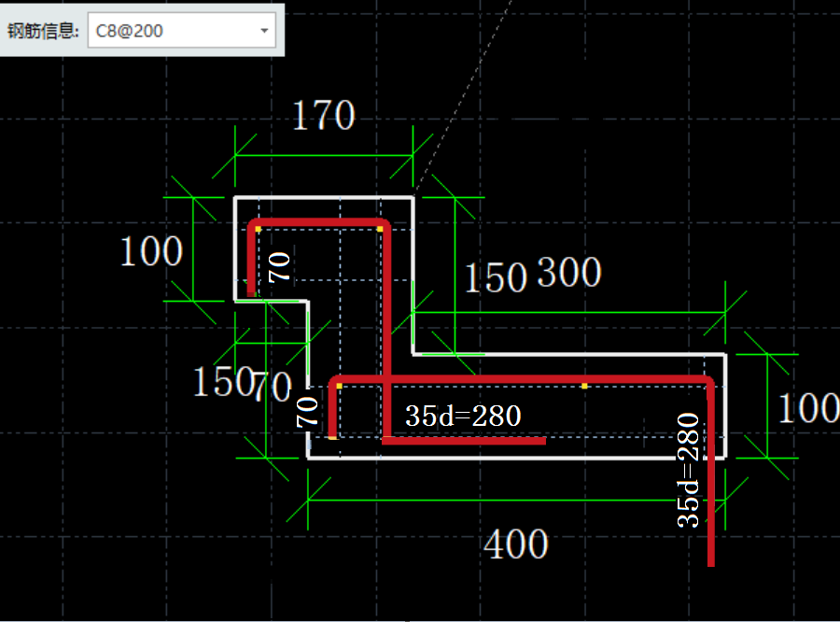The height and width of the screenshot is (622, 840).
Task: Select the 100 dimension left of upper flange
Action: coord(151,251)
